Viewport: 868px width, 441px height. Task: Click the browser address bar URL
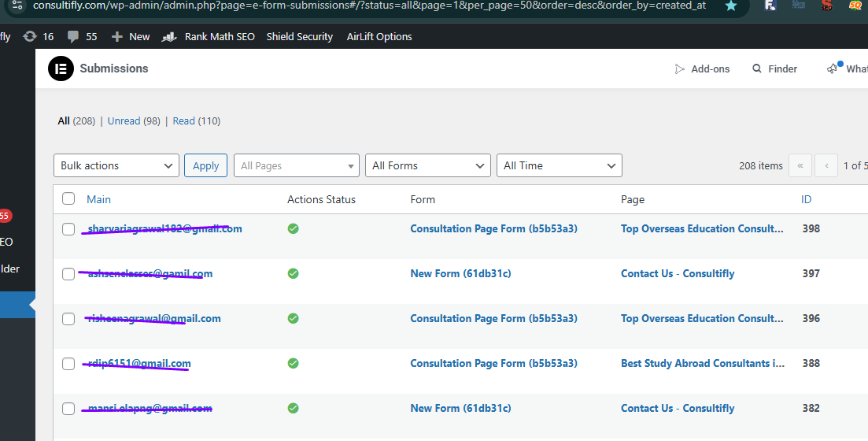pos(369,6)
